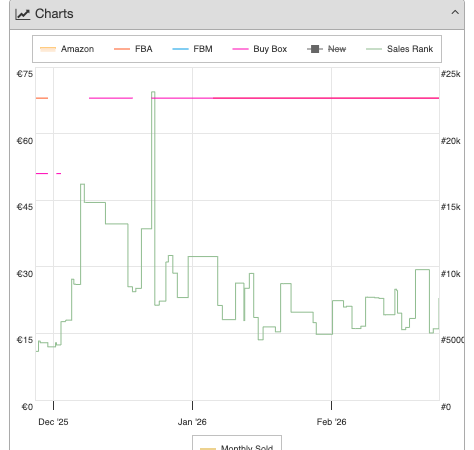Viewport: 474px width, 450px height.
Task: Toggle the Buy Box legend entry
Action: click(260, 49)
